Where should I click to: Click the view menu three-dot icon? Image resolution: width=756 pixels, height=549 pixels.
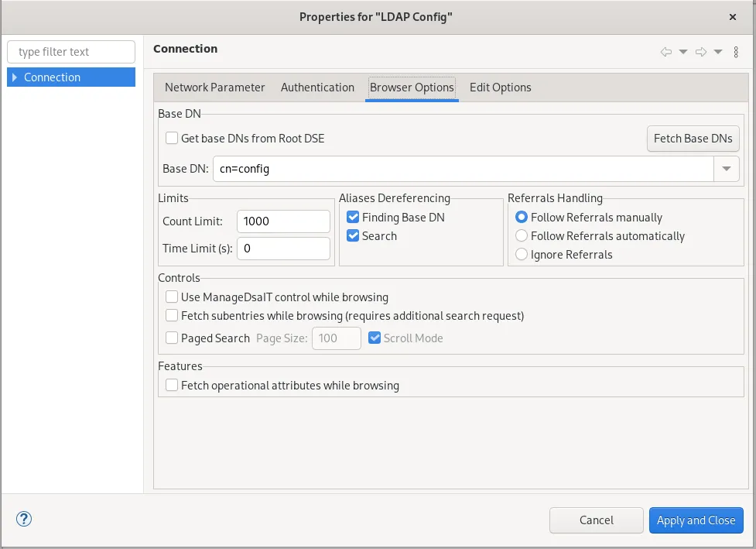pyautogui.click(x=735, y=50)
